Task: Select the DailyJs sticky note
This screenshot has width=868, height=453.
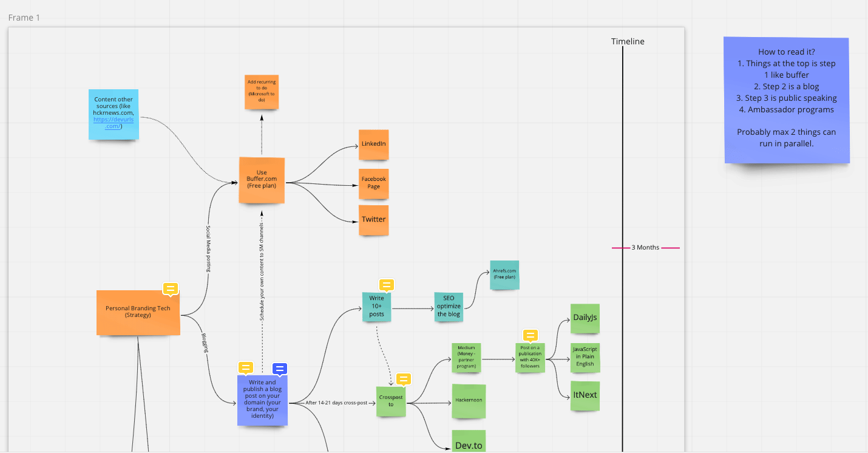Action: tap(585, 318)
